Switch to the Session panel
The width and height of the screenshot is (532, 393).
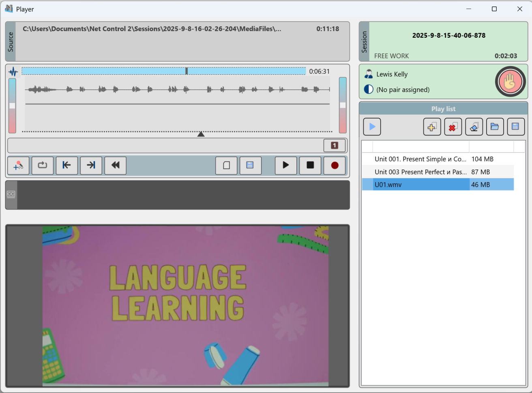(364, 41)
